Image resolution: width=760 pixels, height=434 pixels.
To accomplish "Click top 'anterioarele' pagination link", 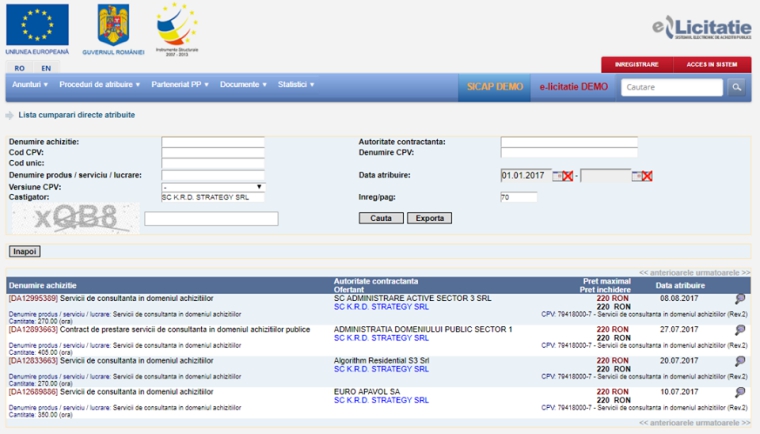I will point(668,273).
